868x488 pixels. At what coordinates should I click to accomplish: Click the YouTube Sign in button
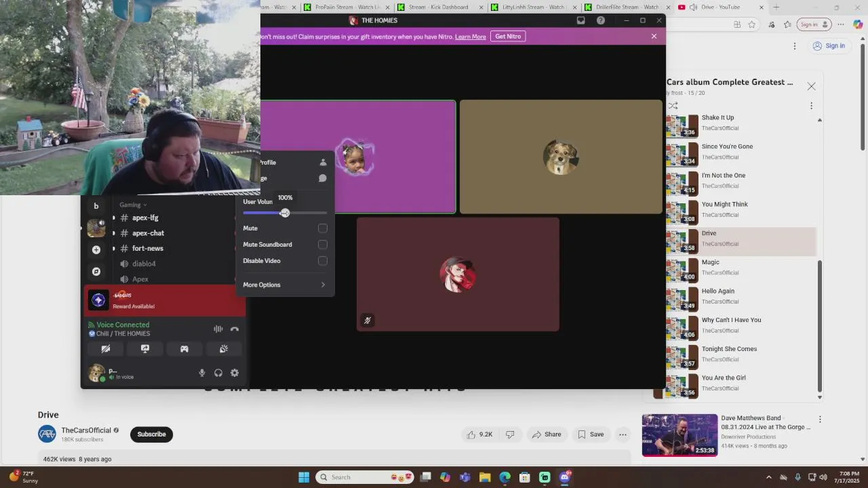coord(829,46)
